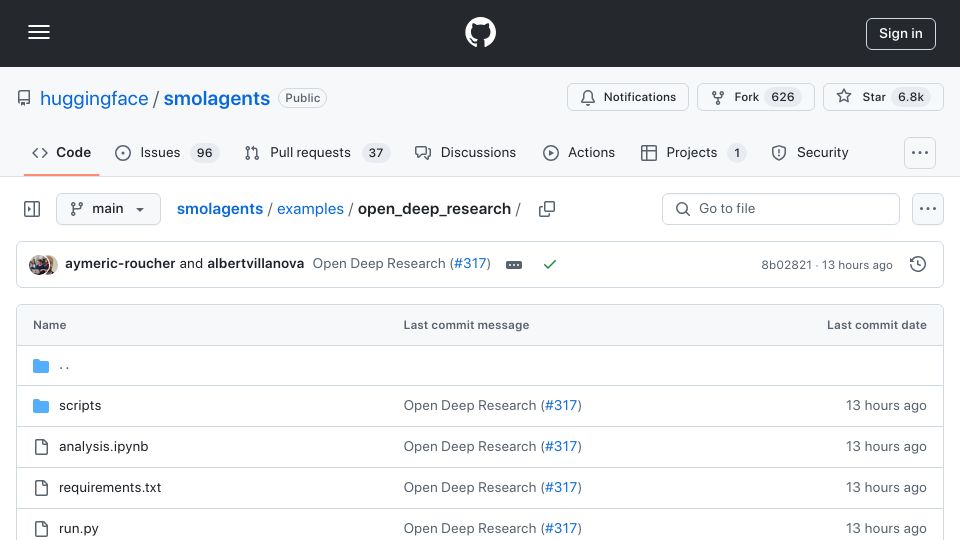Click scripts row '13 hours ago' date
Image resolution: width=960 pixels, height=540 pixels.
[x=886, y=405]
